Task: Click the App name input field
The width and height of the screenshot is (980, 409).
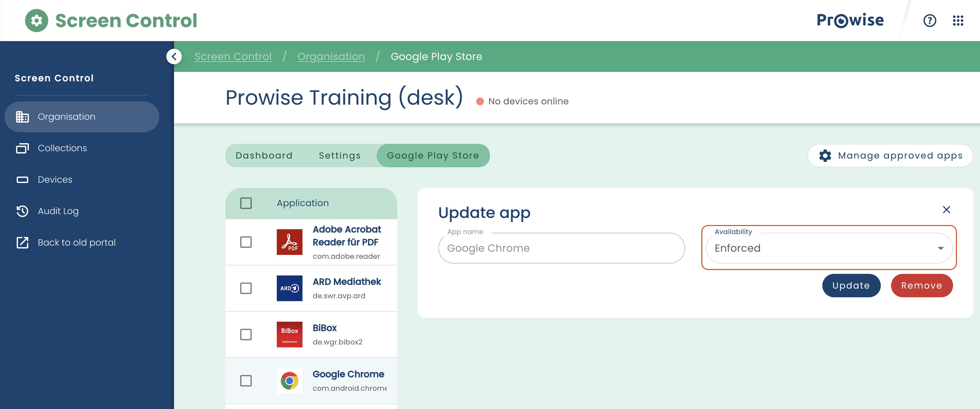Action: pos(561,248)
